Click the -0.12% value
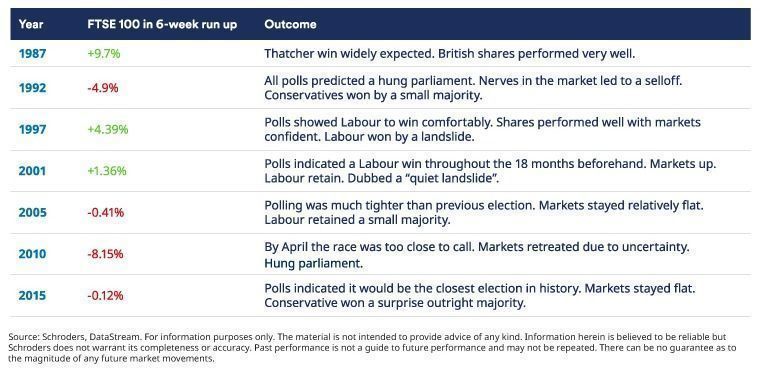The image size is (770, 380). pos(106,296)
